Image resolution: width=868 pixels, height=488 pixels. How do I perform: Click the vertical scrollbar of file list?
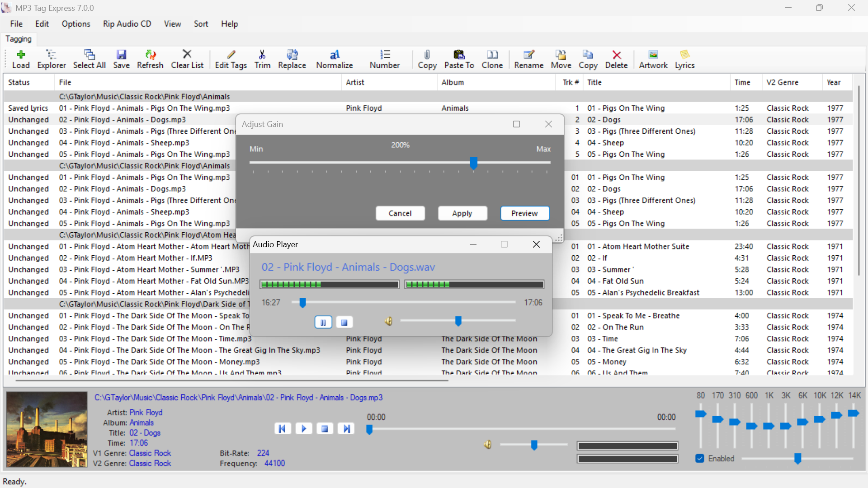click(x=859, y=181)
